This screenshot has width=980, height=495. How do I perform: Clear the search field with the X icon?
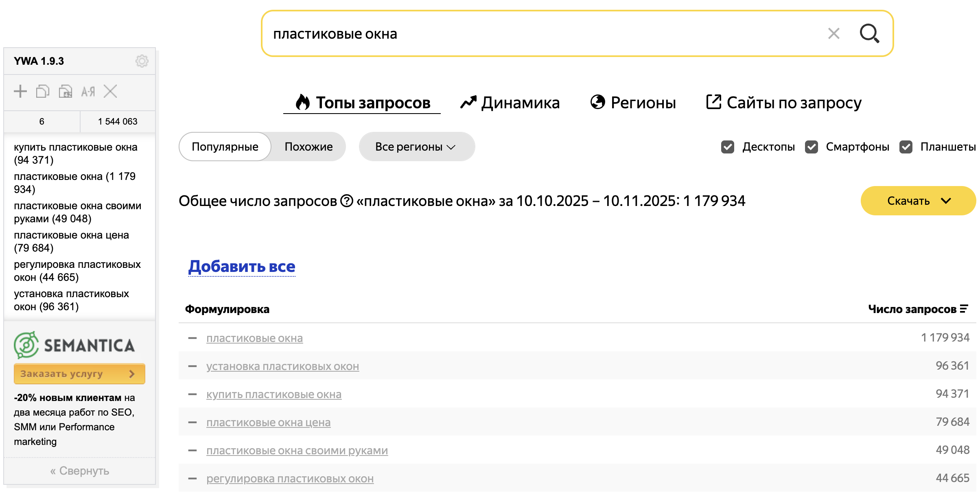tap(833, 33)
